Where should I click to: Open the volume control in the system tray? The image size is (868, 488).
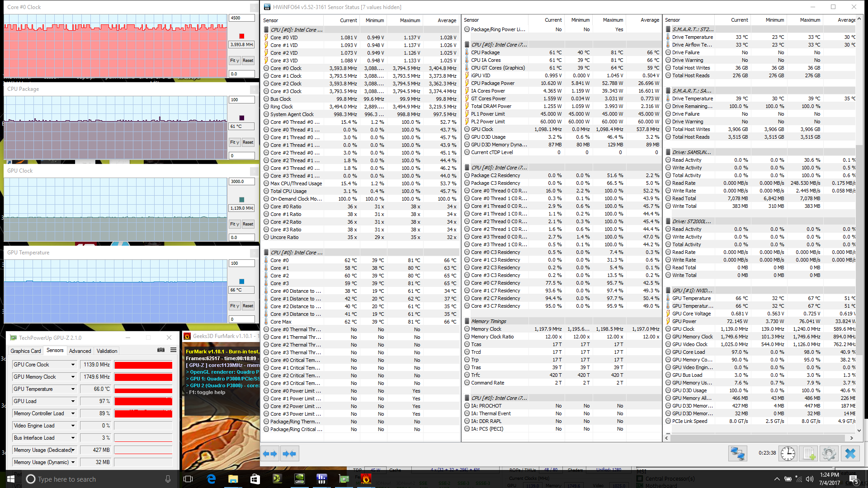click(x=810, y=479)
